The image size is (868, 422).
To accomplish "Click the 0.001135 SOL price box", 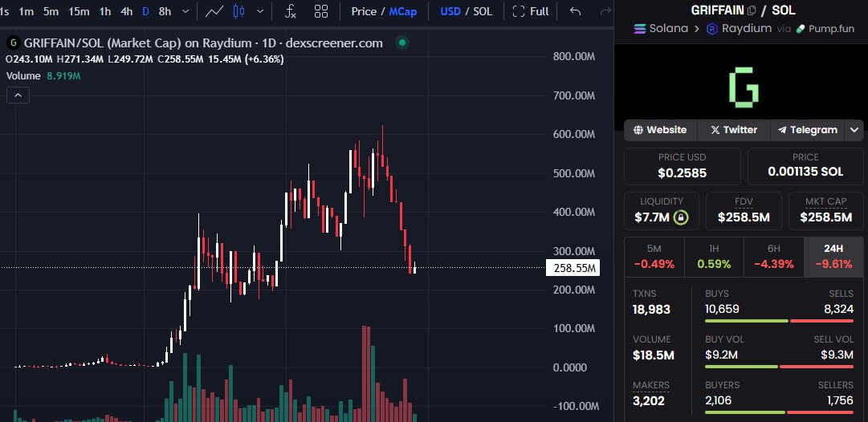I will pyautogui.click(x=805, y=166).
